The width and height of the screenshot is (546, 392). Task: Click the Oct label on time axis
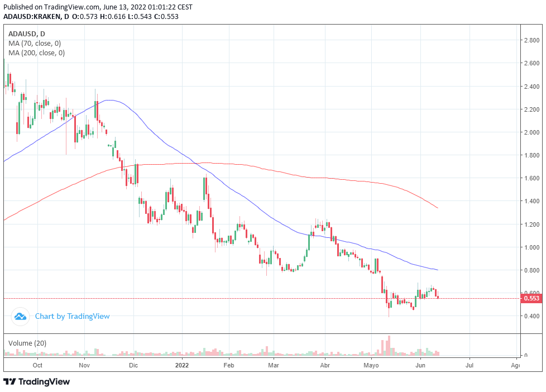click(x=37, y=365)
